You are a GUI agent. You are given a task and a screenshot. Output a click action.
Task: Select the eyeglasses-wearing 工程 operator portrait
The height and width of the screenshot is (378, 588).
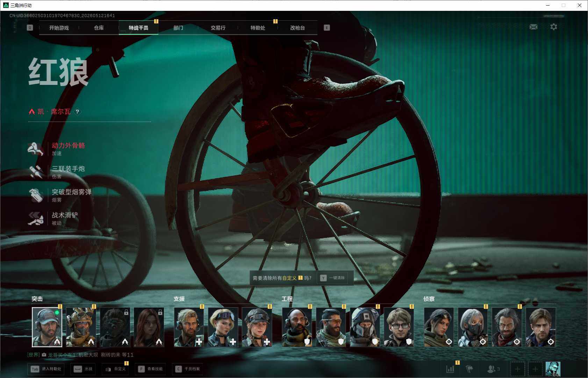click(x=399, y=327)
